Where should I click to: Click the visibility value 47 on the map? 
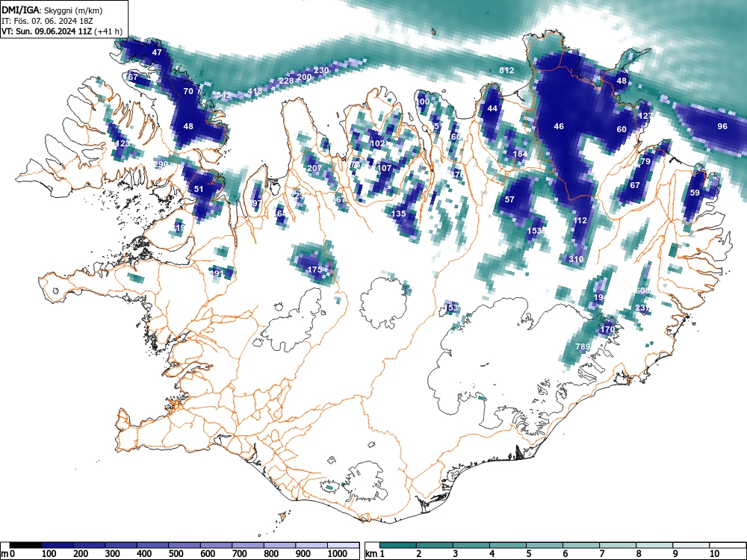157,52
